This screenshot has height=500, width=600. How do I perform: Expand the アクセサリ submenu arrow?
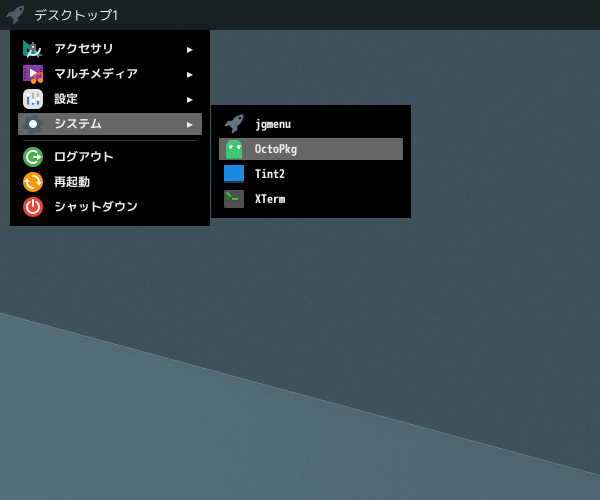[189, 50]
